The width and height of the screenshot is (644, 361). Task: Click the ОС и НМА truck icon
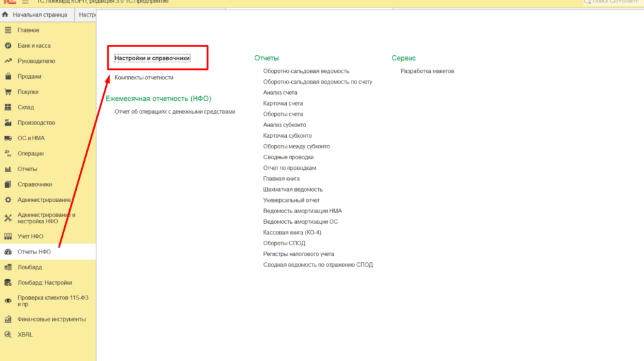(x=8, y=138)
